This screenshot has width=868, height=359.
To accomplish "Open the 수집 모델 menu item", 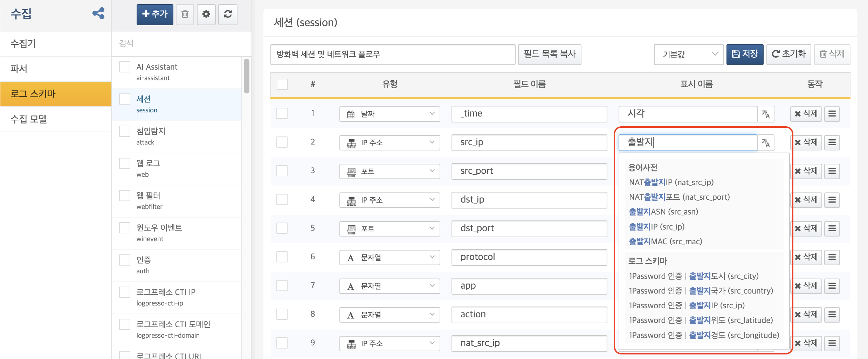I will (x=56, y=119).
